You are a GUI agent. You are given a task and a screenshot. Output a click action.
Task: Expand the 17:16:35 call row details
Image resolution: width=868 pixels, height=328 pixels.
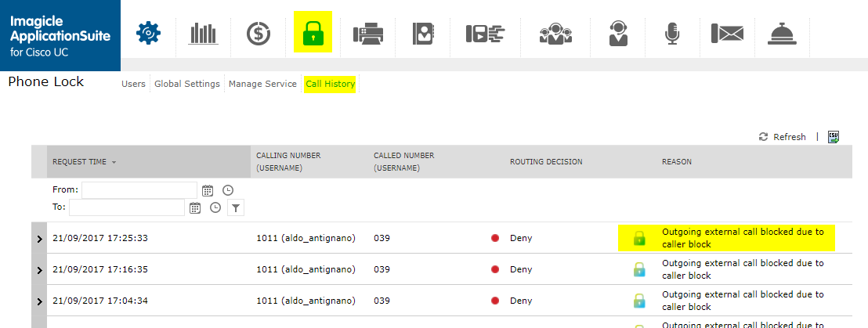click(39, 270)
